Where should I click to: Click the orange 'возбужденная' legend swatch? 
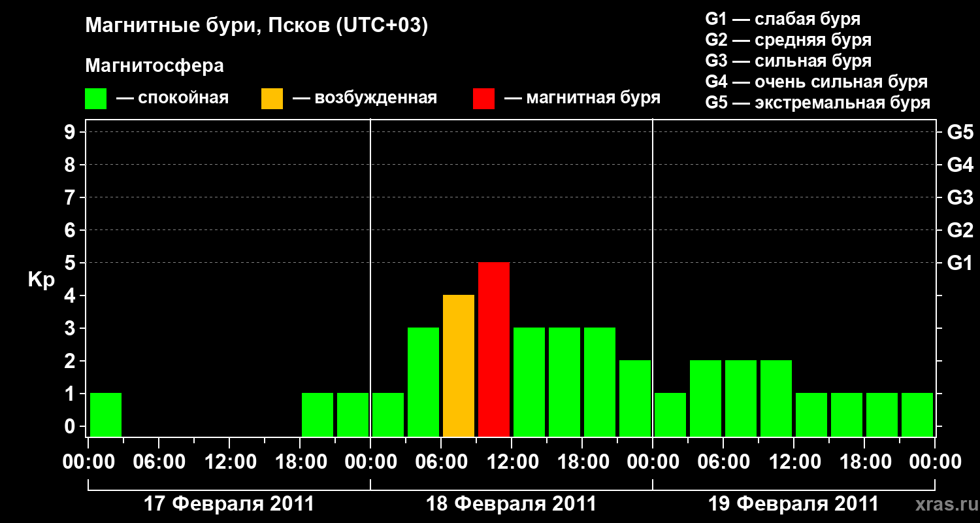coord(272,99)
